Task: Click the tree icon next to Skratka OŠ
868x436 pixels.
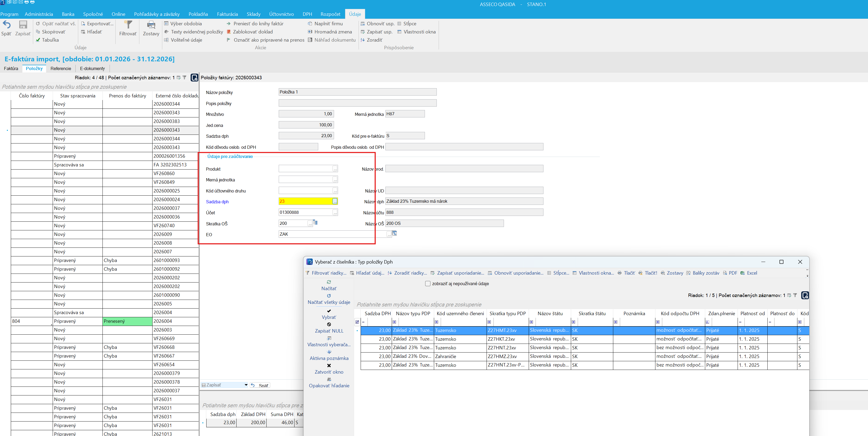Action: tap(315, 222)
